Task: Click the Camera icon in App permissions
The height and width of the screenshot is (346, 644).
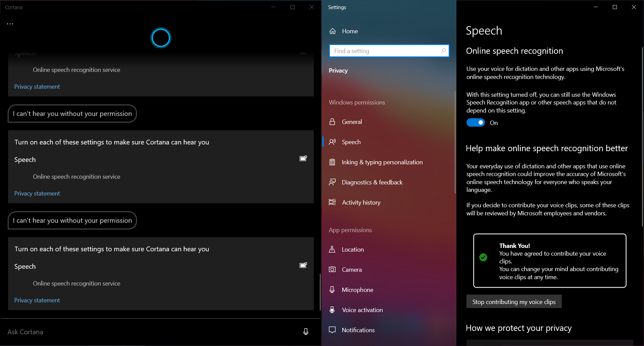Action: pyautogui.click(x=332, y=269)
